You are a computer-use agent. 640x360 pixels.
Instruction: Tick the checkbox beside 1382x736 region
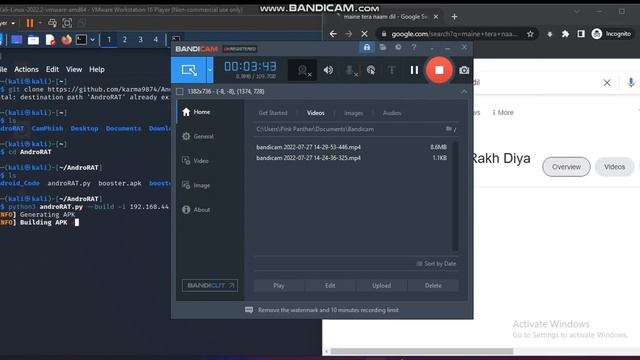click(180, 92)
